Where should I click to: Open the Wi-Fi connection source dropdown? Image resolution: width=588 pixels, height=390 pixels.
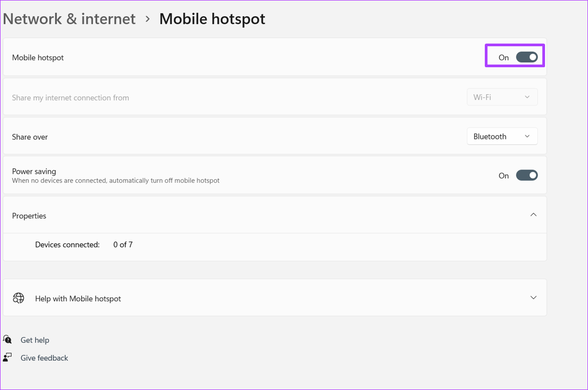(502, 97)
